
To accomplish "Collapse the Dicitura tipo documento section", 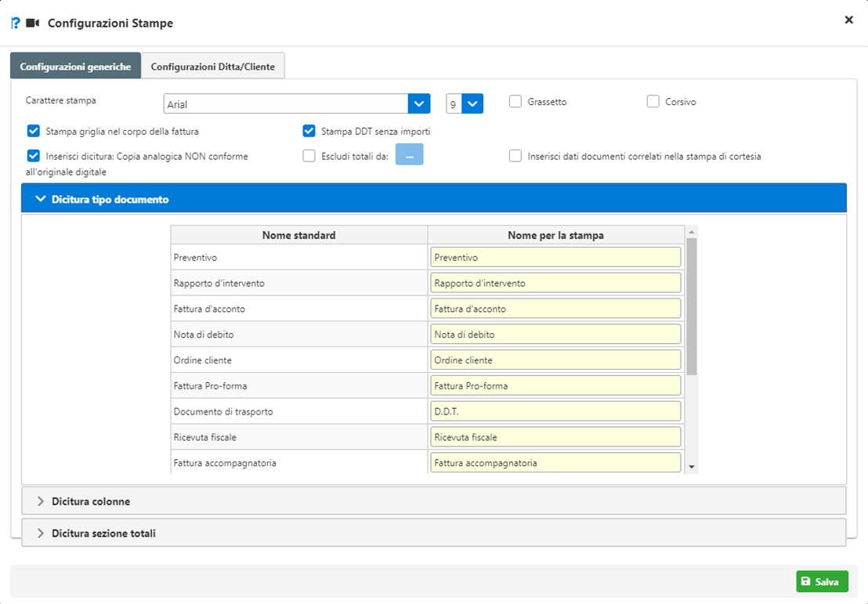I will coord(433,198).
